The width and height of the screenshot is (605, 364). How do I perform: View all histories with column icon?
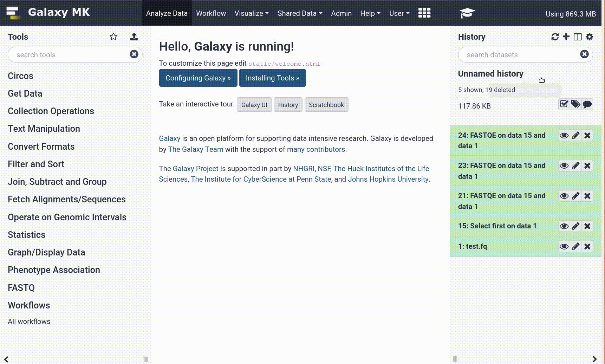coord(578,37)
